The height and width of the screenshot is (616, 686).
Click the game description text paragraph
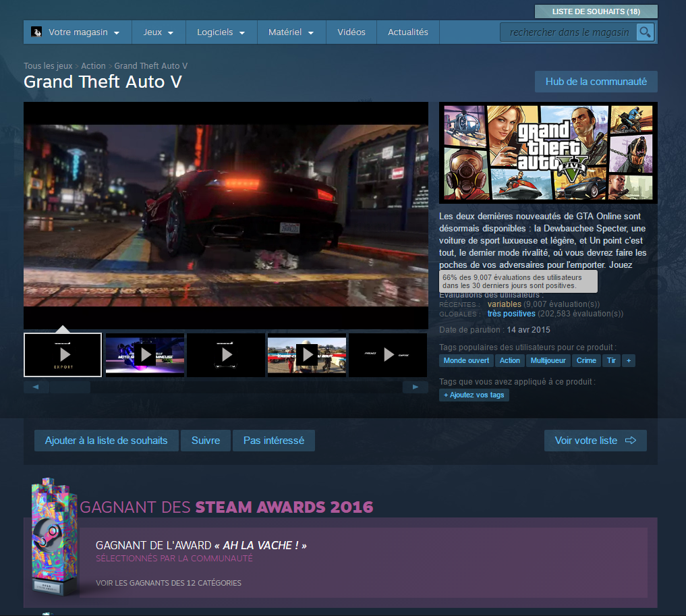(x=542, y=240)
